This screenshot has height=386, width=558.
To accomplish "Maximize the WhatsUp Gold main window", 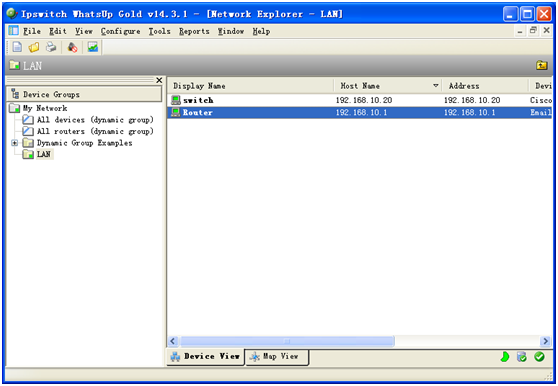I will pos(527,14).
